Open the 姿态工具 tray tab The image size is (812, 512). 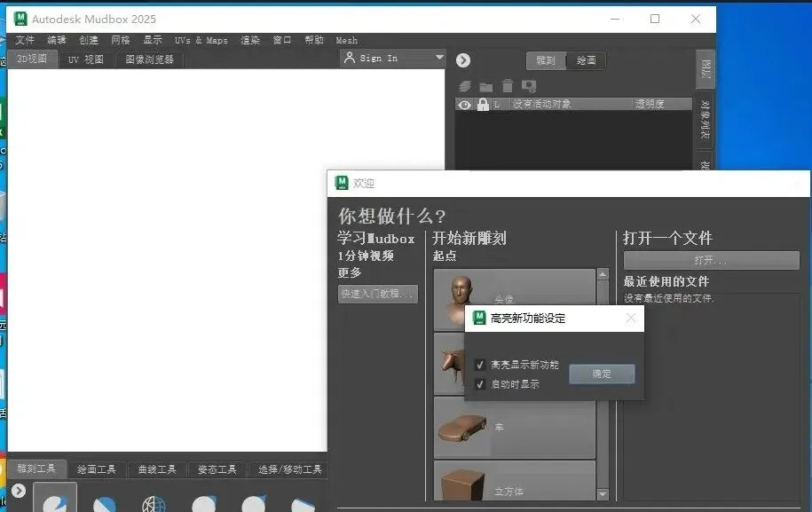point(217,469)
